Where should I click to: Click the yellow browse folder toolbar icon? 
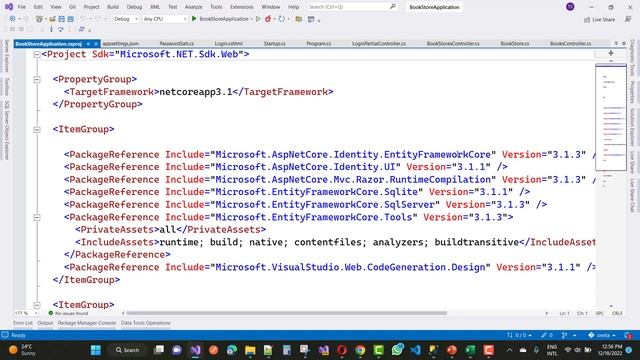(x=299, y=19)
